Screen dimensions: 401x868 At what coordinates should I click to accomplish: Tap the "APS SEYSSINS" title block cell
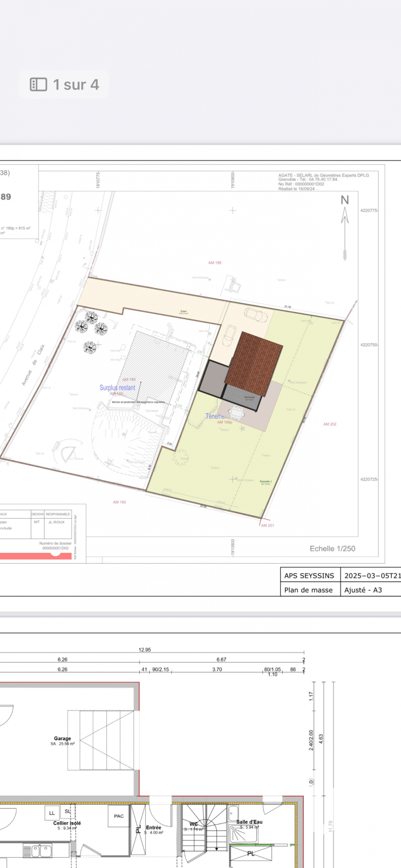point(309,576)
